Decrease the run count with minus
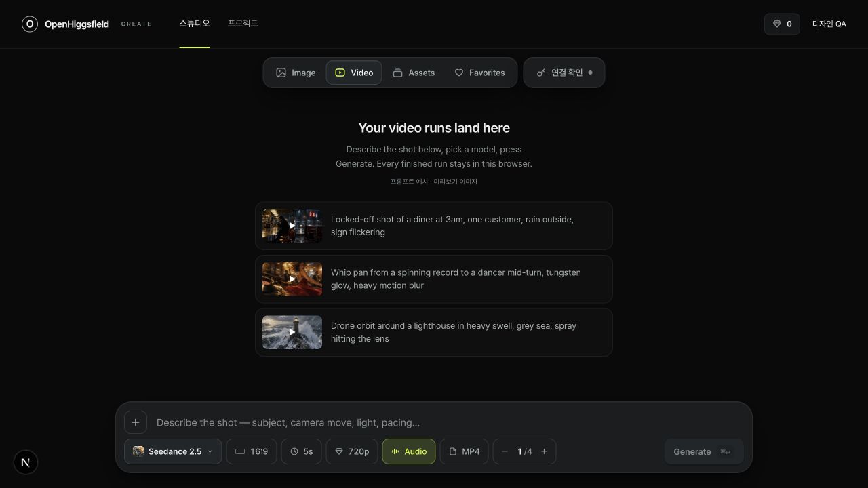 pos(505,451)
